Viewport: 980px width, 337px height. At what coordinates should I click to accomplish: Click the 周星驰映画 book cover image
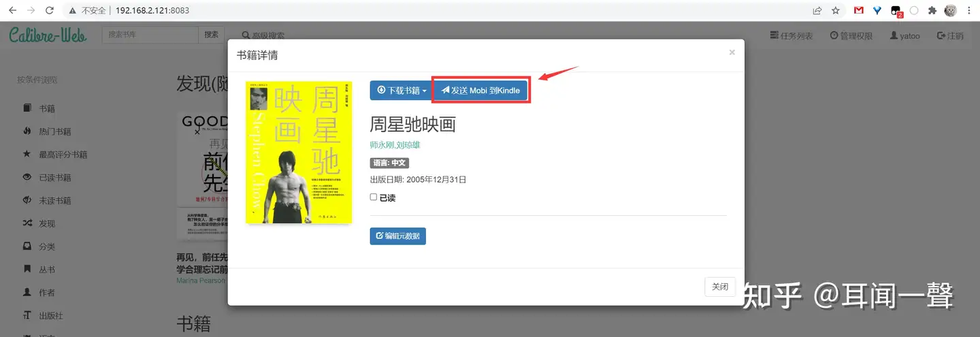pos(299,153)
